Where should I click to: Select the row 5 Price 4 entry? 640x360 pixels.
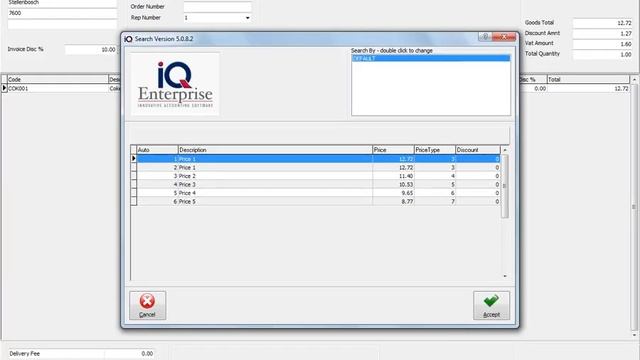tap(318, 193)
